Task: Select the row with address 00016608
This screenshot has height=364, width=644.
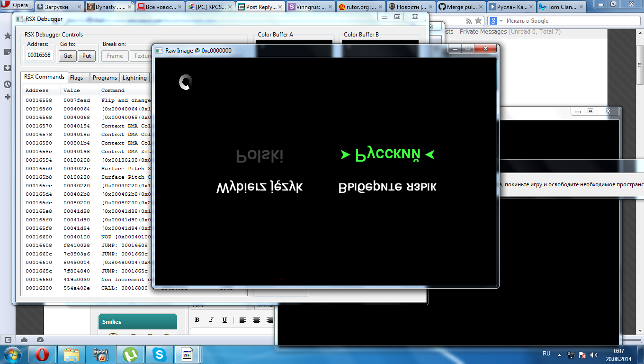Action: 88,246
